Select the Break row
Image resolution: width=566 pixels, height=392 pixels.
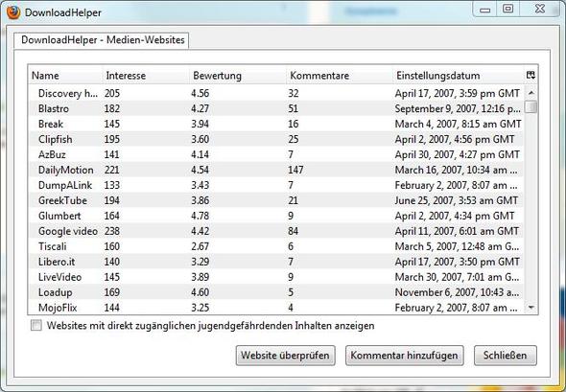(275, 124)
